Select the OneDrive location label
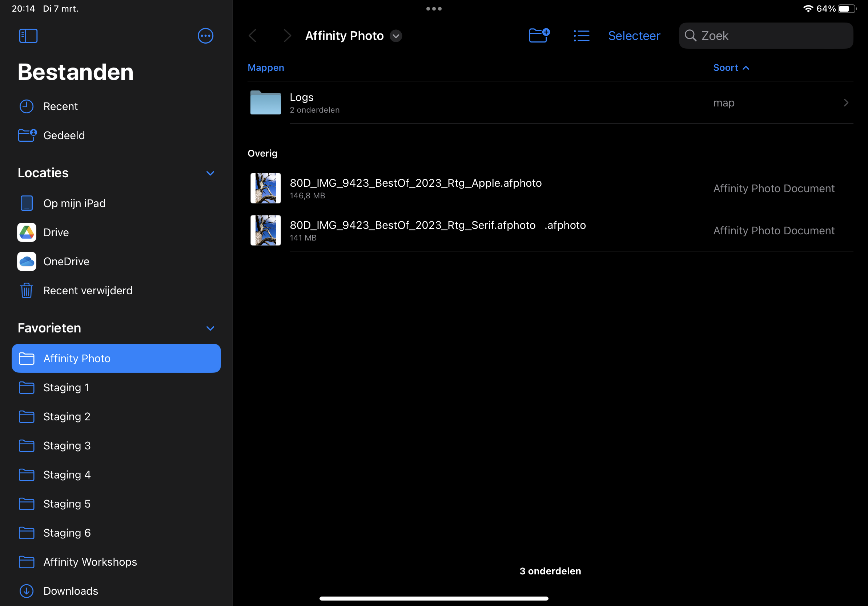 [x=66, y=262]
